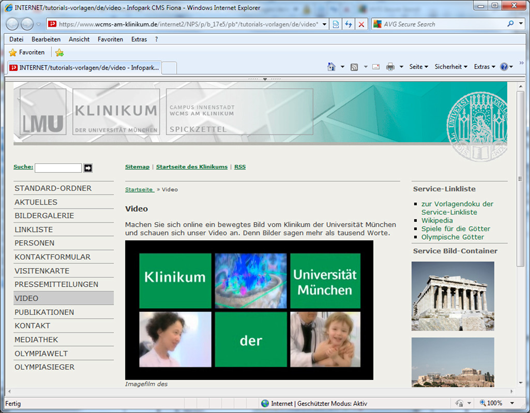530x413 pixels.
Task: Click the vertical page scrollbar thumb
Action: [521, 179]
